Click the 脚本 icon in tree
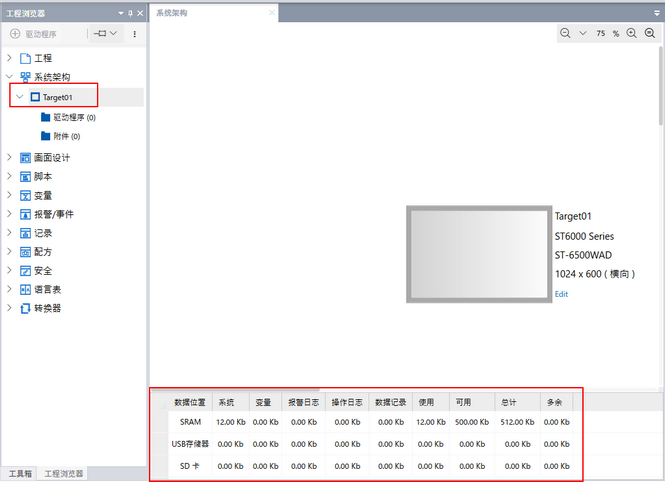 coord(25,176)
